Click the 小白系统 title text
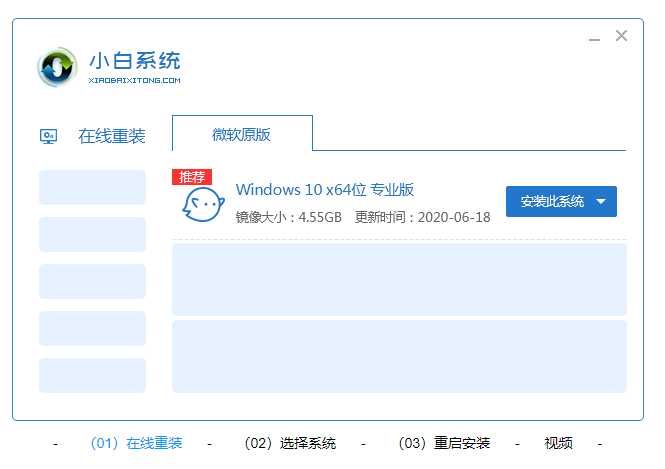 (135, 61)
